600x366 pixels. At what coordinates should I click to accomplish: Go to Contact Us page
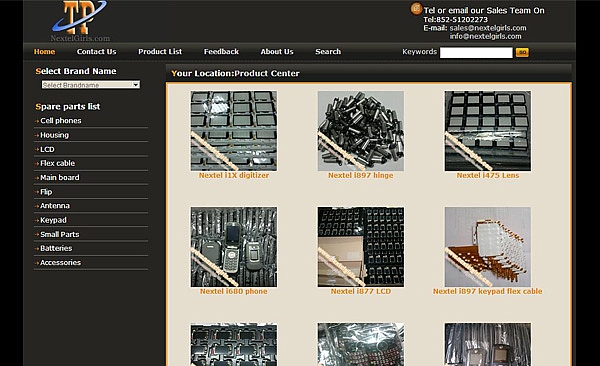click(96, 52)
